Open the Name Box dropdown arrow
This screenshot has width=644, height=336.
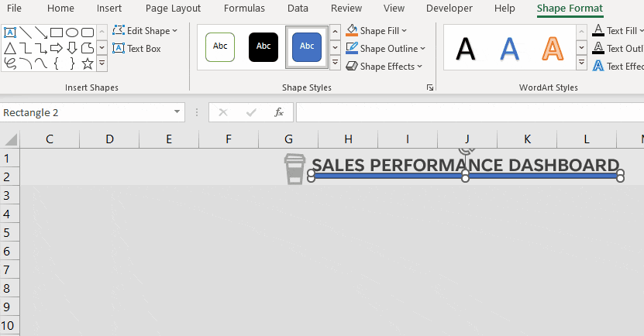177,113
